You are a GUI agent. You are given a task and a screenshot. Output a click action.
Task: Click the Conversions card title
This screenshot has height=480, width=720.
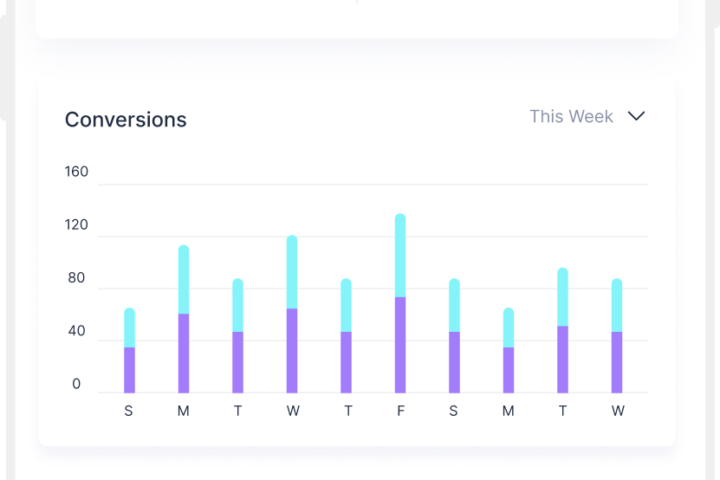click(x=126, y=120)
